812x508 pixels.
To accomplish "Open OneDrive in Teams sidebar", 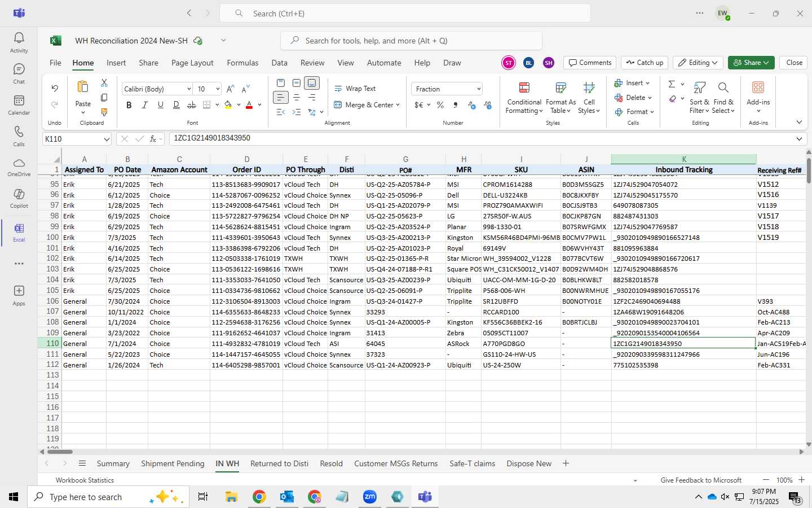I will click(x=19, y=168).
